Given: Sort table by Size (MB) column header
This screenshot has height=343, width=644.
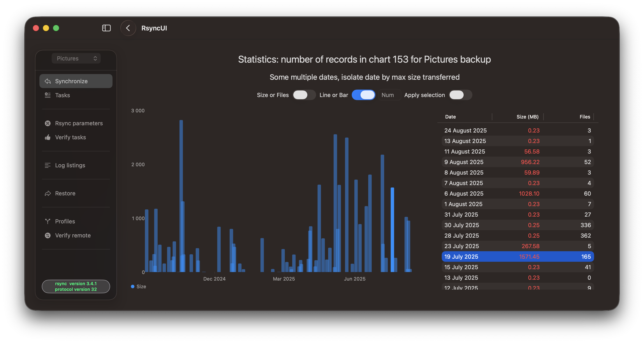Looking at the screenshot, I should 527,117.
